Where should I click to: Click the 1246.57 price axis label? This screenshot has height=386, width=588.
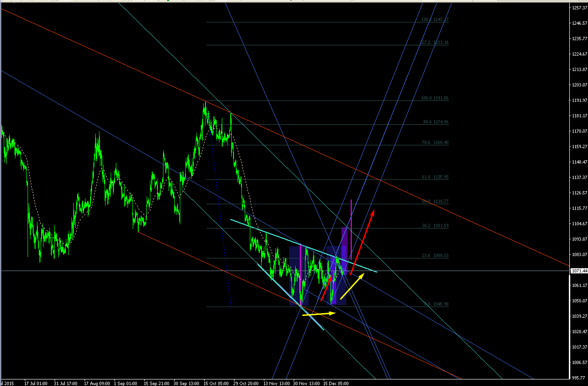tap(580, 23)
